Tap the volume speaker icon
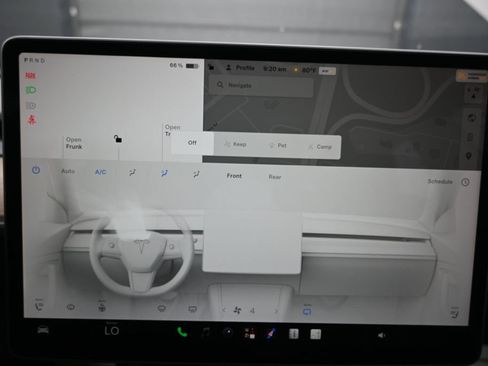The height and width of the screenshot is (366, 488). [x=382, y=335]
